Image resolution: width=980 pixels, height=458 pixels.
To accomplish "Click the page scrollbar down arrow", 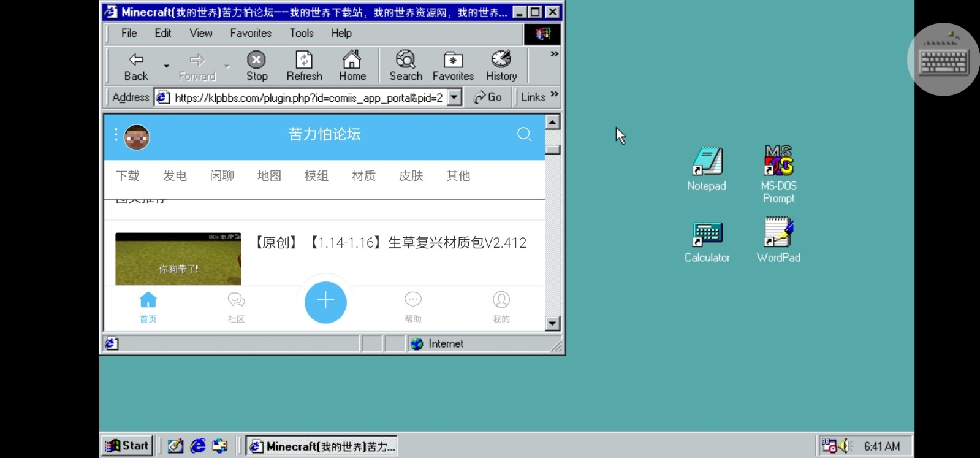I will tap(553, 323).
